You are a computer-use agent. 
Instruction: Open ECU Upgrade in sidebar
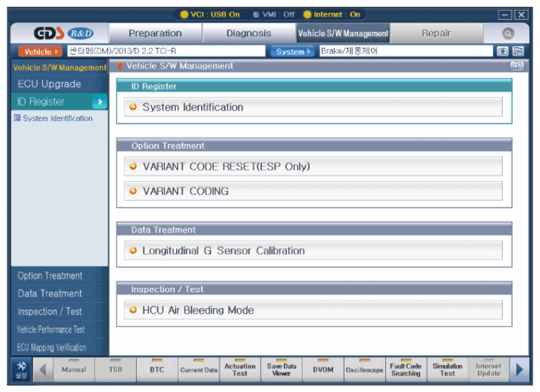50,84
